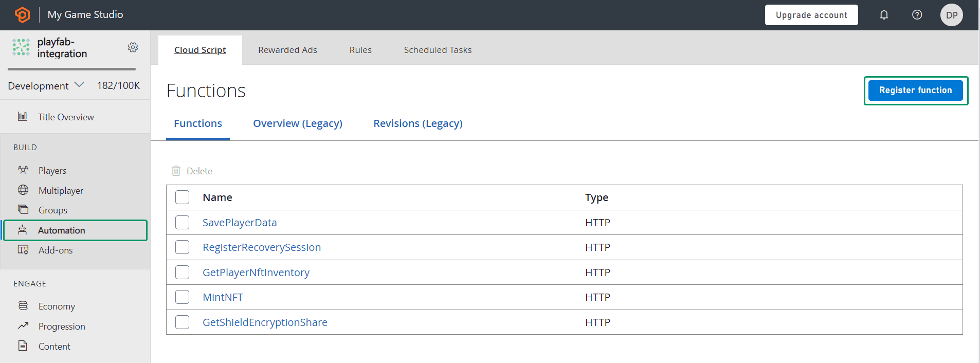Expand the Development environment dropdown
Image resolution: width=980 pixels, height=363 pixels.
tap(46, 85)
